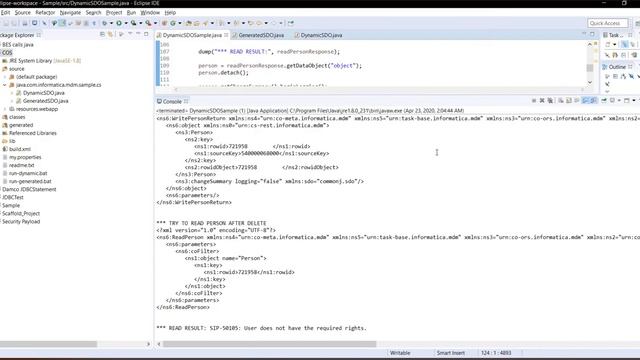Click in the Quick Access field
640x360 pixels.
608,23
